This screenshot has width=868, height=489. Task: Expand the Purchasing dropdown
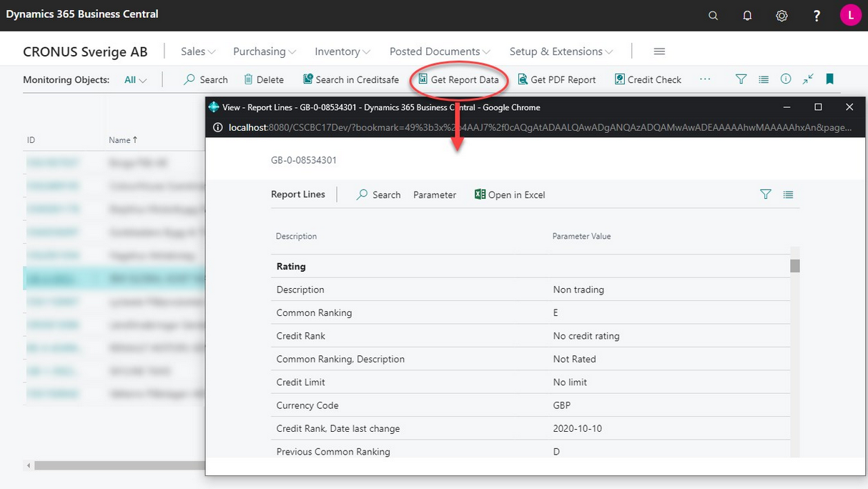point(264,51)
